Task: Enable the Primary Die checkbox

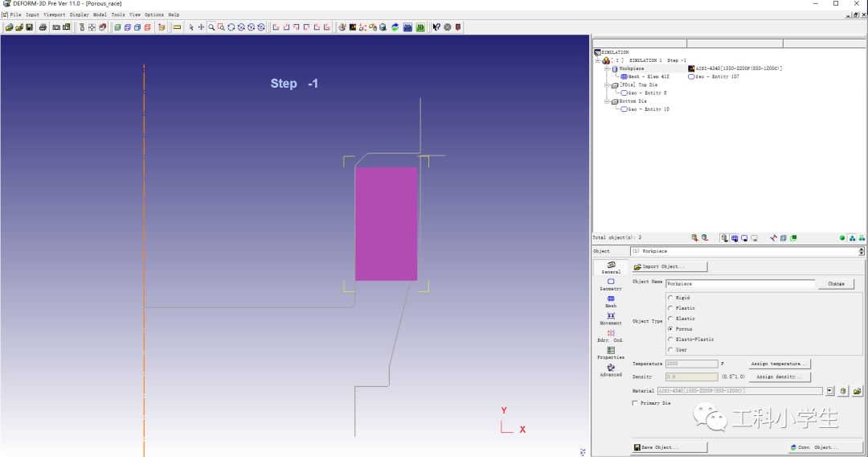Action: tap(635, 403)
